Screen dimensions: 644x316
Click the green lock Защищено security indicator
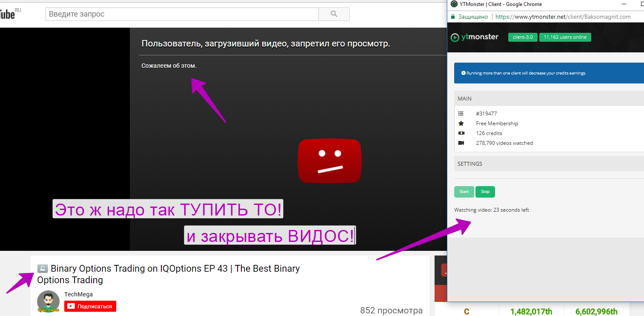[x=469, y=17]
